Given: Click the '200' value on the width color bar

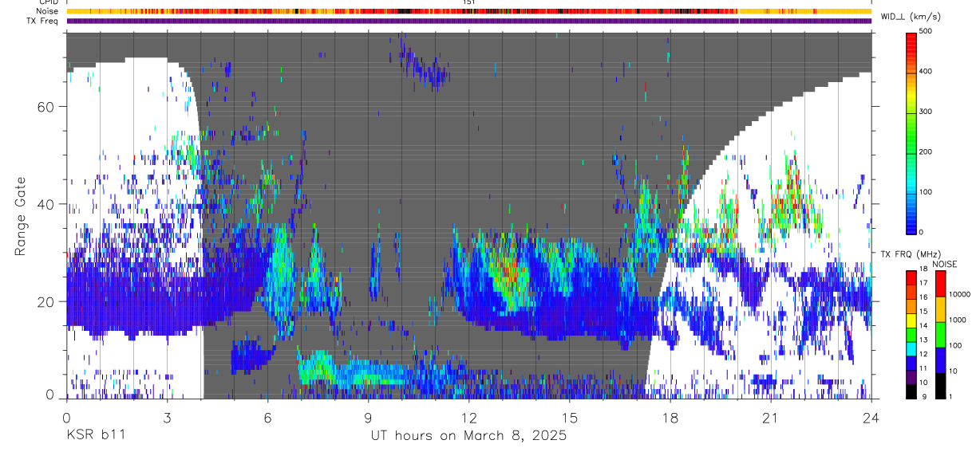Looking at the screenshot, I should click(927, 151).
